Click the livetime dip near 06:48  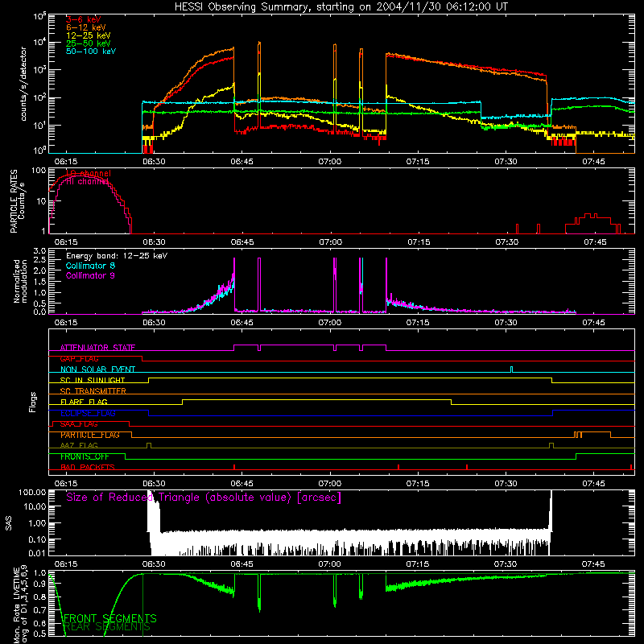(x=259, y=593)
